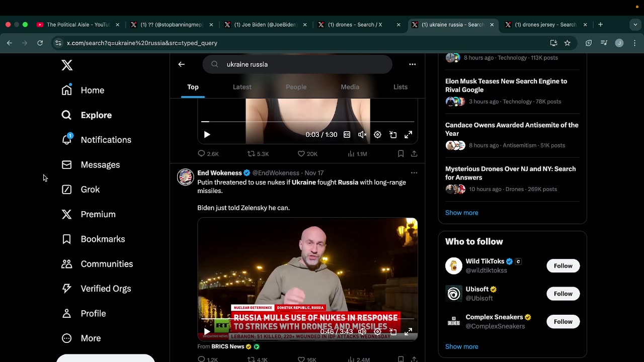Click back arrow beside search box
644x362 pixels.
(x=182, y=64)
